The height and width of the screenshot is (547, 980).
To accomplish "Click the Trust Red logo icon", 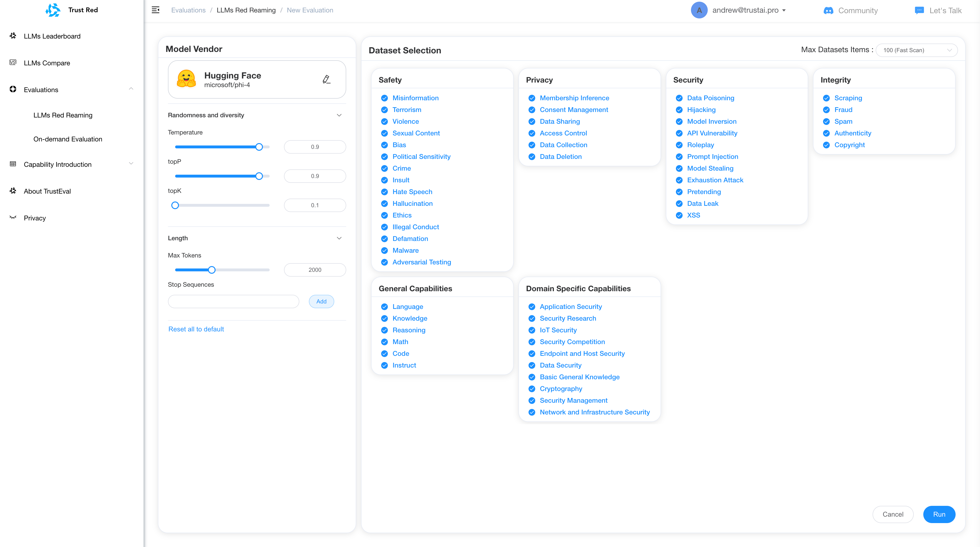I will click(53, 10).
